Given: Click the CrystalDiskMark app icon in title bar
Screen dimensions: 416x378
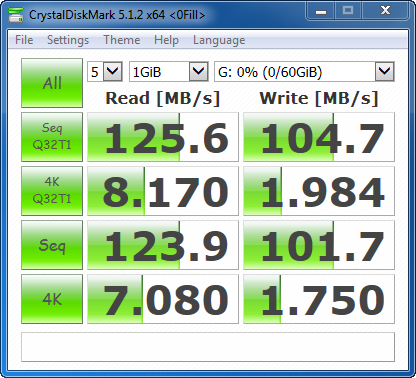Looking at the screenshot, I should point(16,14).
